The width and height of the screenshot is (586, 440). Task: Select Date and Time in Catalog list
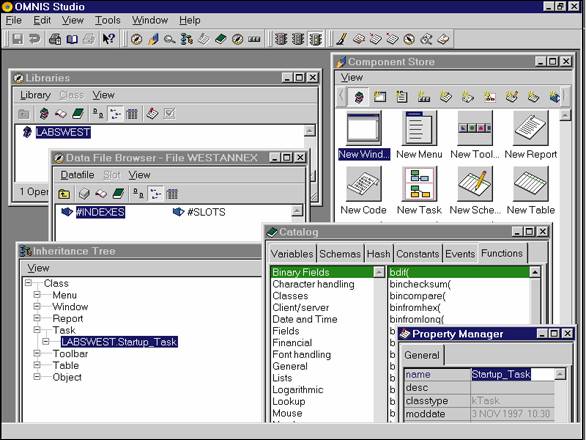(x=305, y=319)
